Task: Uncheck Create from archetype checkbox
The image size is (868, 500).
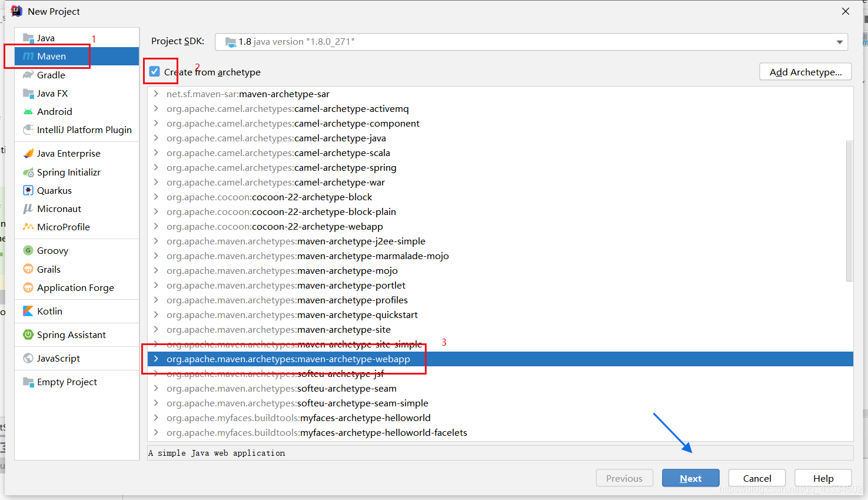Action: tap(155, 72)
